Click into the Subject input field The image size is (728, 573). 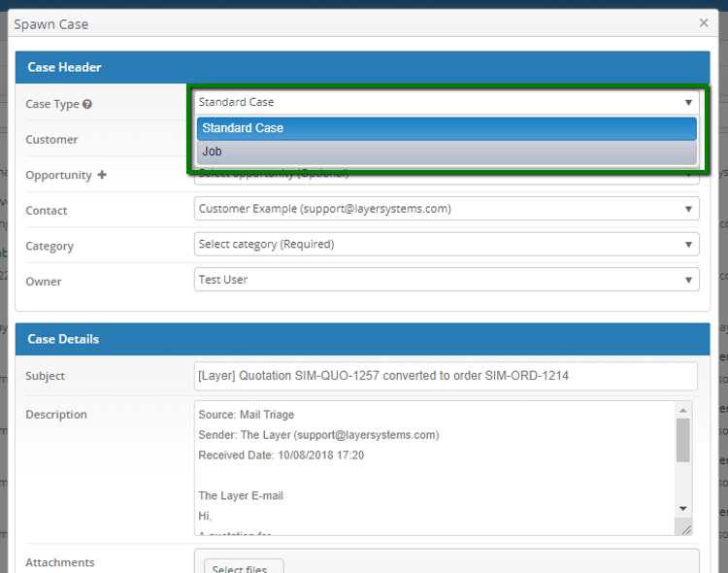pos(446,376)
